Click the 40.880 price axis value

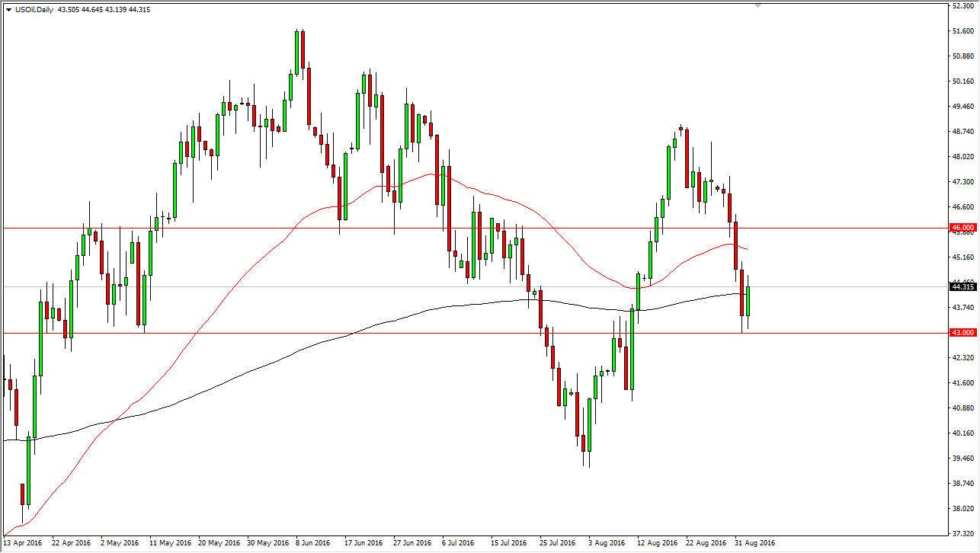pyautogui.click(x=963, y=408)
